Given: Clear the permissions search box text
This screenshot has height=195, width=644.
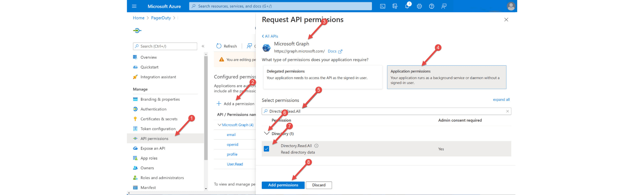Looking at the screenshot, I should pyautogui.click(x=507, y=111).
